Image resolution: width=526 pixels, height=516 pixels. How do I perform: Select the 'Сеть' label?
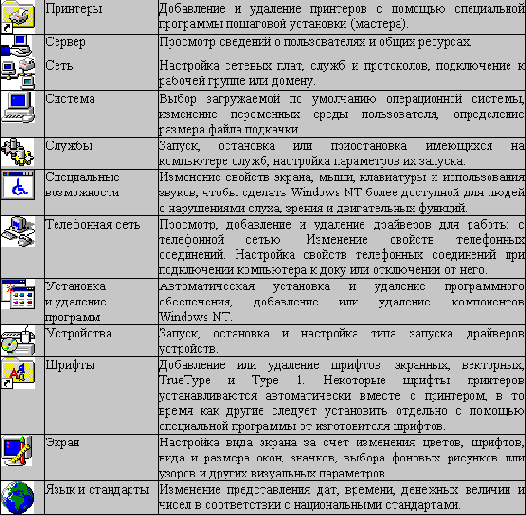59,65
